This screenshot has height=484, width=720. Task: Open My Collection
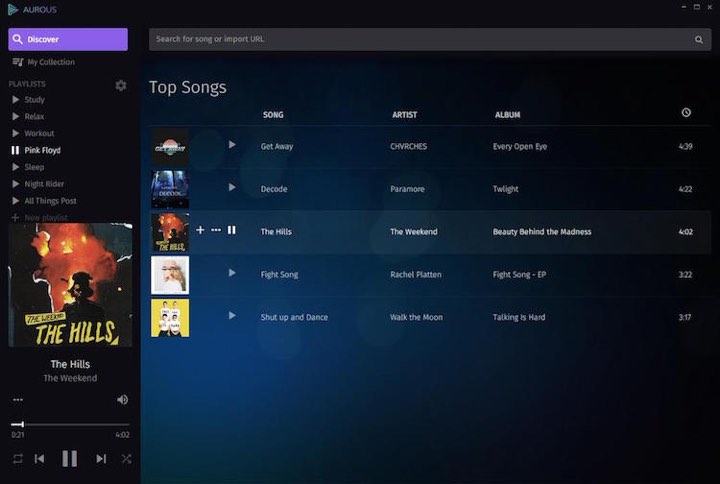(x=50, y=62)
